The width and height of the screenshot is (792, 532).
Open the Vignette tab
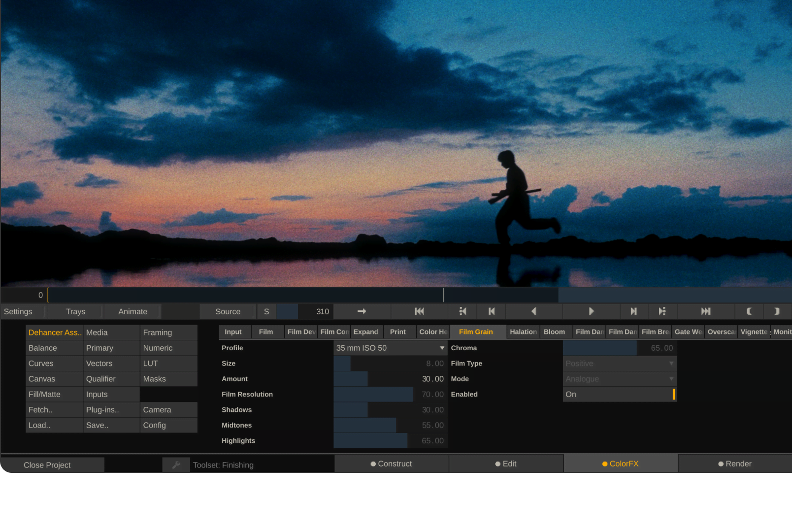coord(754,332)
